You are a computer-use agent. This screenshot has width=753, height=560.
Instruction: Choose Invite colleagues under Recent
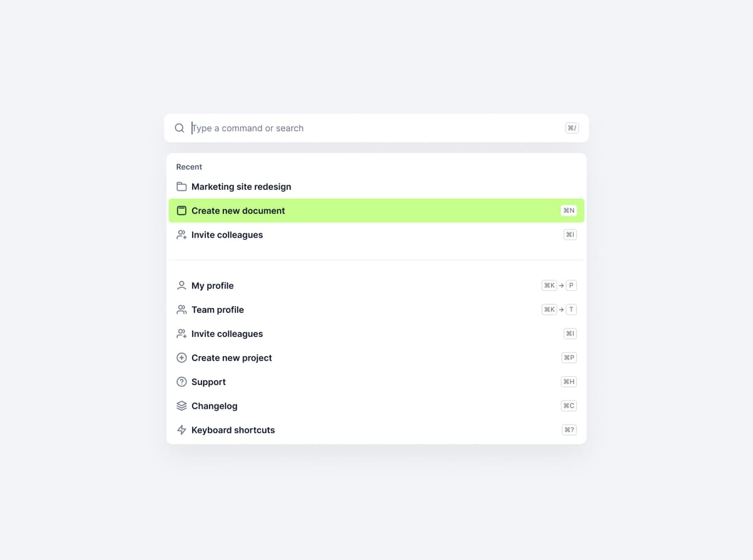[376, 235]
